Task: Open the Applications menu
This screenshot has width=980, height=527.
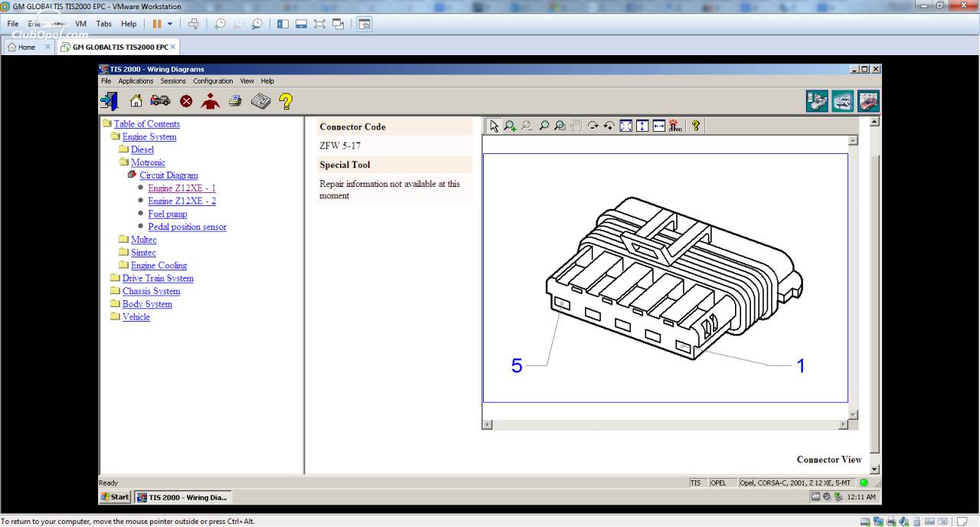Action: (136, 81)
